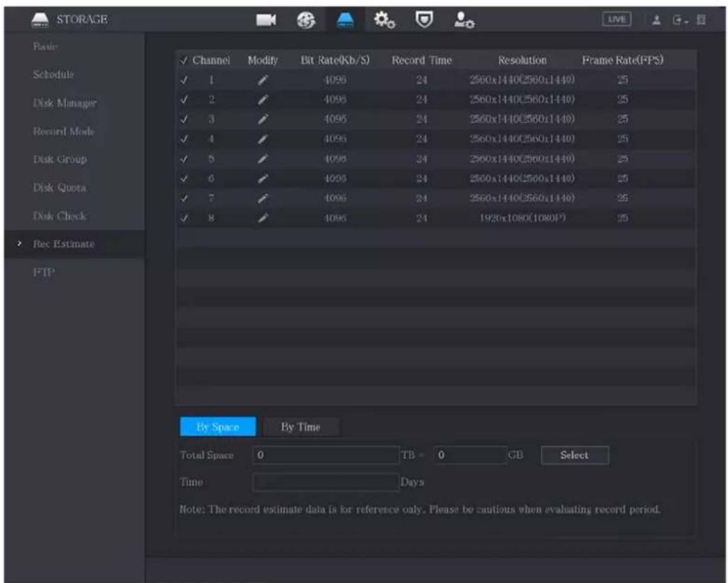Edit channel 6 with pencil icon
The width and height of the screenshot is (728, 583).
(263, 178)
